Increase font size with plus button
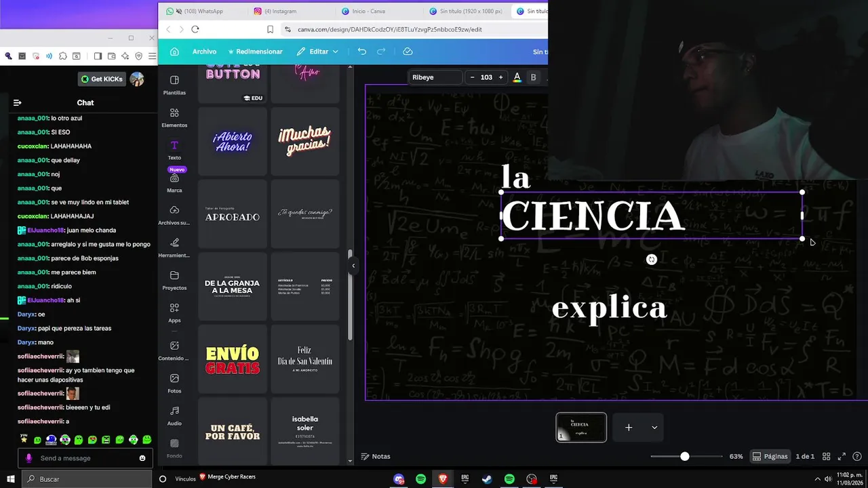Screen dimensions: 868x488 point(501,77)
